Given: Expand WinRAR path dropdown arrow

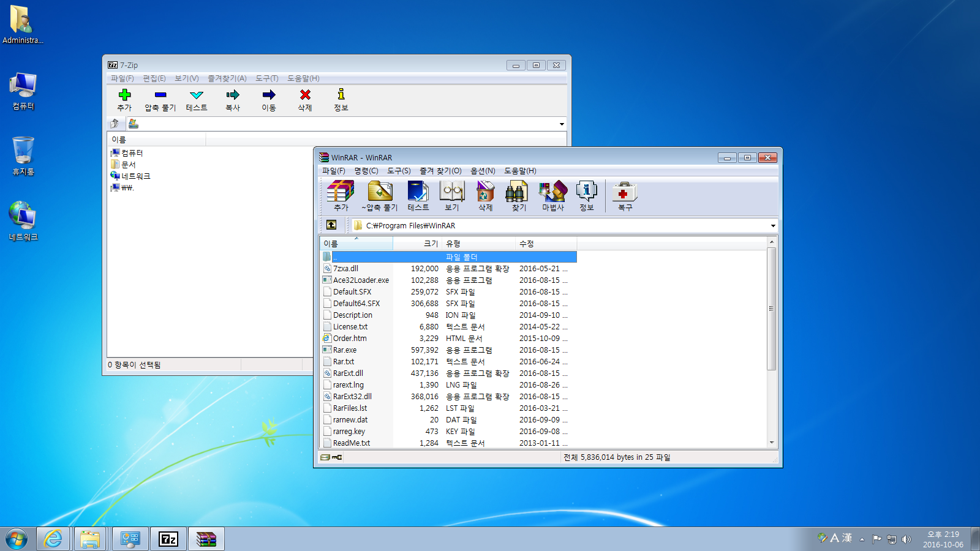Looking at the screenshot, I should 773,226.
